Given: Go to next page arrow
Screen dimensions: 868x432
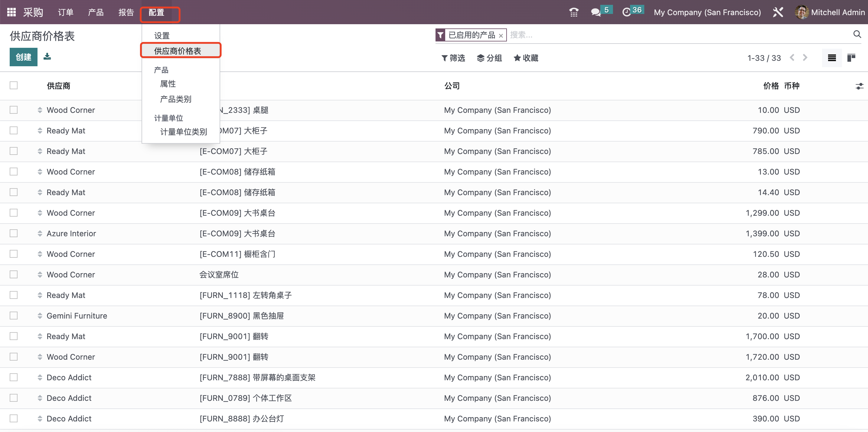Looking at the screenshot, I should 805,57.
